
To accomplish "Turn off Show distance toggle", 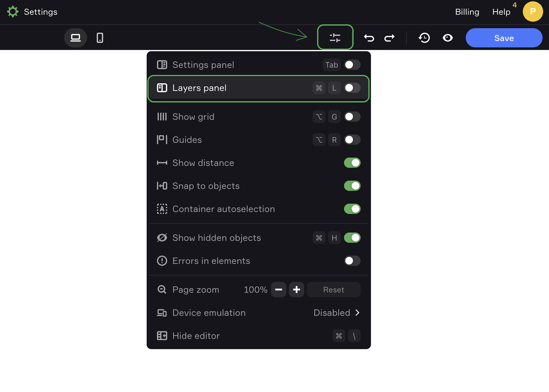I will click(x=352, y=163).
